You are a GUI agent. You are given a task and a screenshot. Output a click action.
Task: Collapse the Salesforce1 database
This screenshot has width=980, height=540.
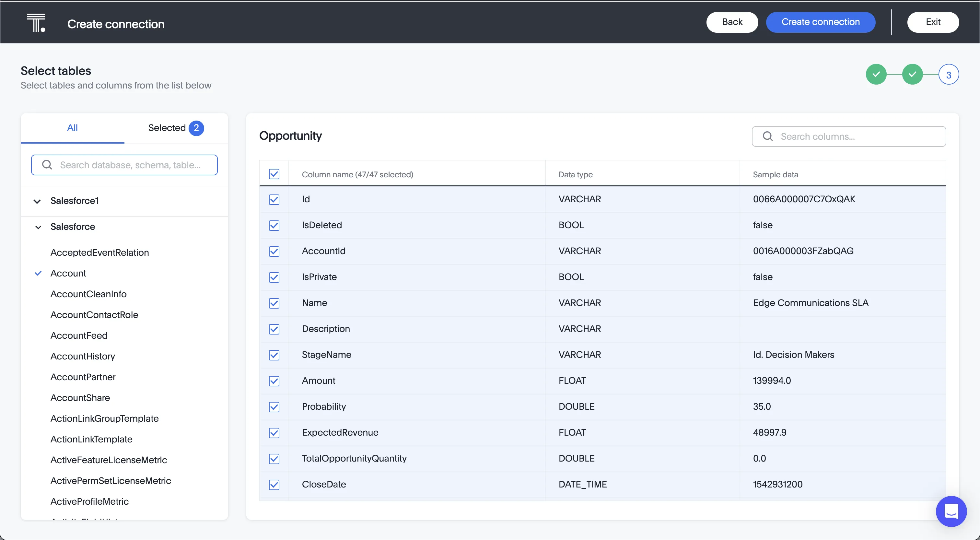pos(37,201)
